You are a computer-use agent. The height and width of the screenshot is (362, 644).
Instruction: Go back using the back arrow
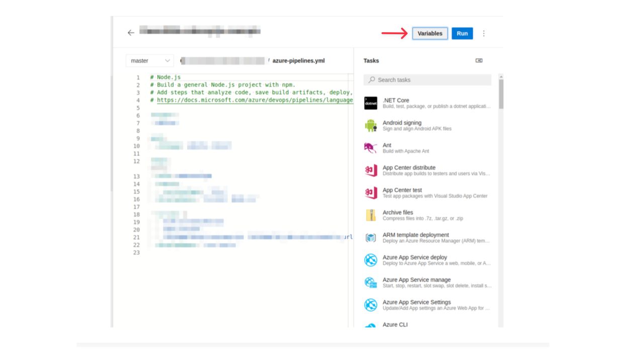131,33
